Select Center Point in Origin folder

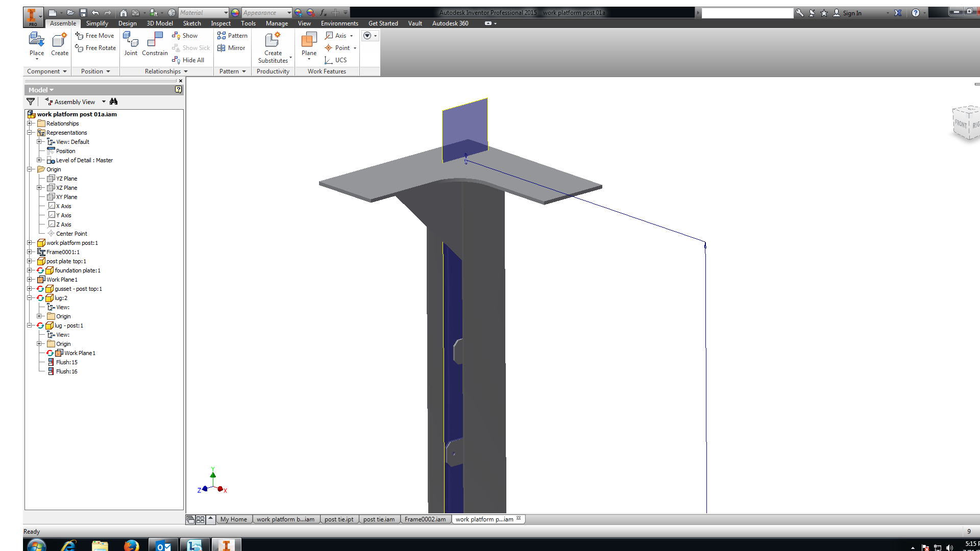click(x=67, y=234)
